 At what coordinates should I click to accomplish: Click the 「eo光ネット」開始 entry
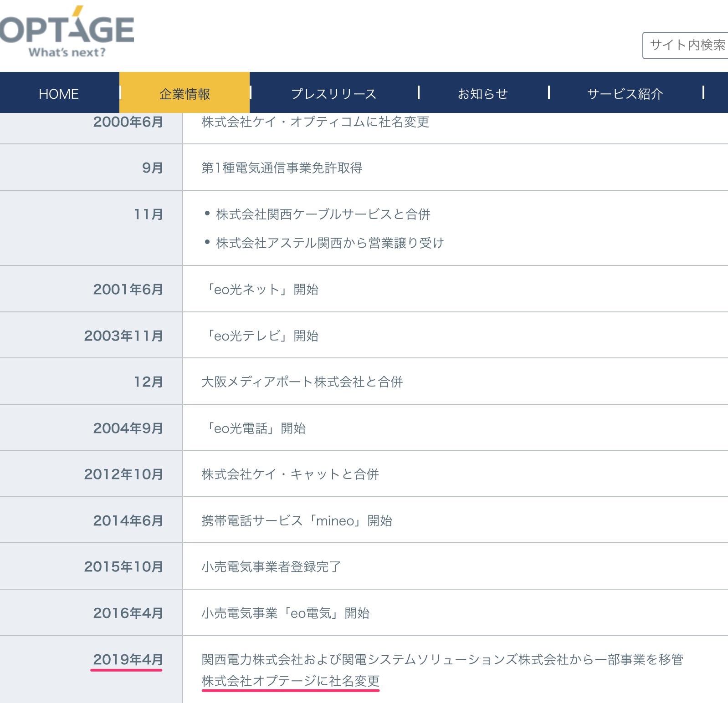(261, 290)
